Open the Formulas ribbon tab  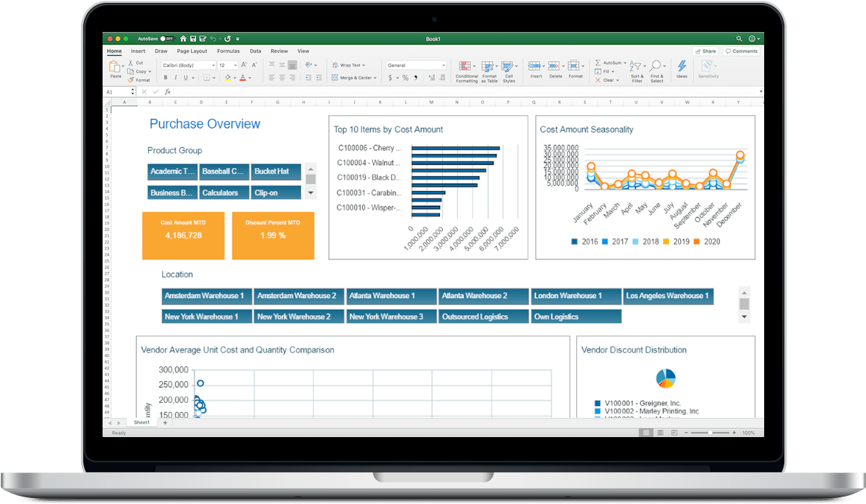(x=228, y=51)
